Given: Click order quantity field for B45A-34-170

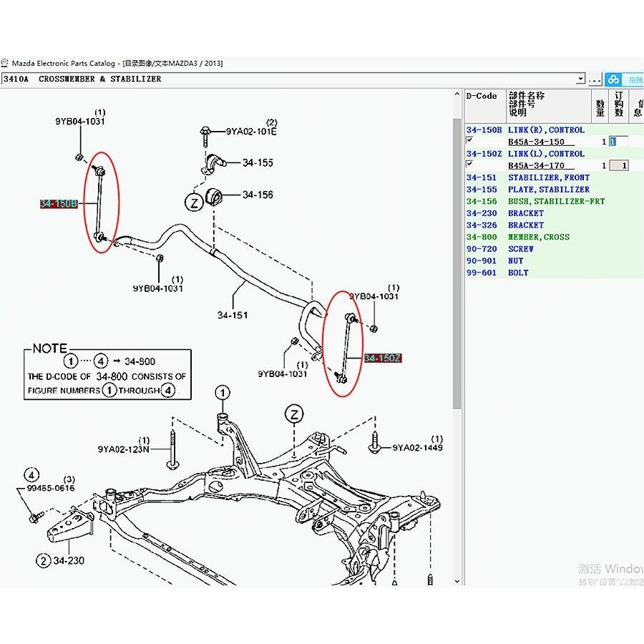Looking at the screenshot, I should coord(618,165).
